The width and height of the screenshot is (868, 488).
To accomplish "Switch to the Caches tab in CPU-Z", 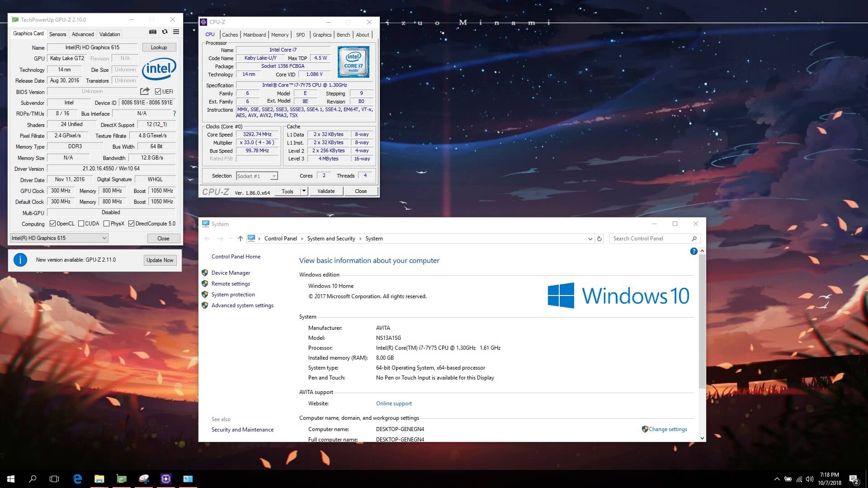I will [230, 35].
